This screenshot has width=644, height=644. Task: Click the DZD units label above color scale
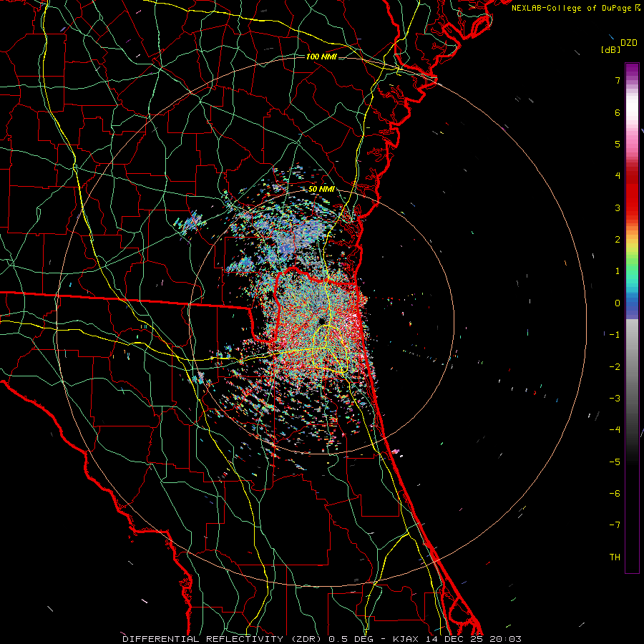pyautogui.click(x=629, y=43)
